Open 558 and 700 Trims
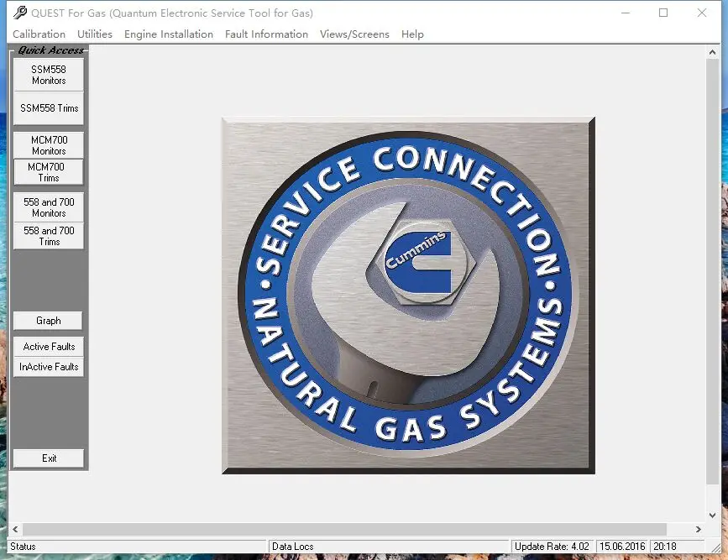The height and width of the screenshot is (560, 728). tap(49, 236)
